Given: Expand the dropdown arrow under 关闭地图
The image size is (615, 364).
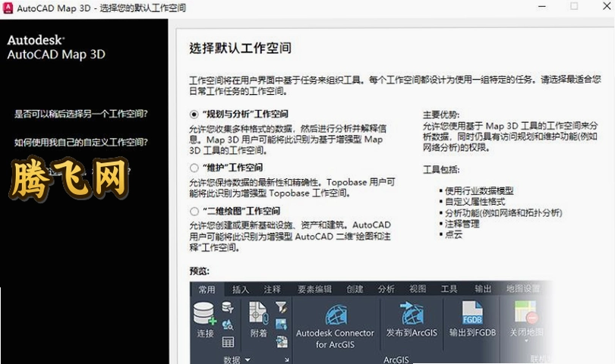Looking at the screenshot, I should pos(526,341).
